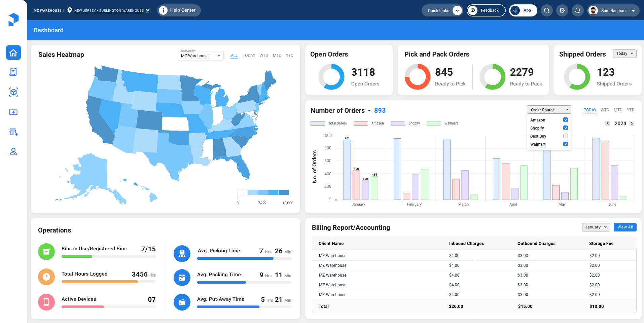This screenshot has width=644, height=323.
Task: Click the Ready to Pack donut chart
Action: 493,77
